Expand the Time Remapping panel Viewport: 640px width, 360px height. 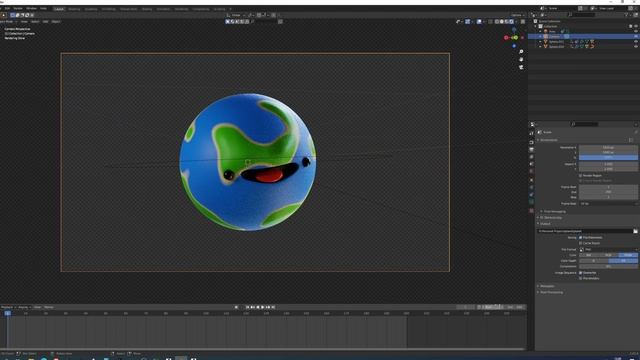point(554,211)
